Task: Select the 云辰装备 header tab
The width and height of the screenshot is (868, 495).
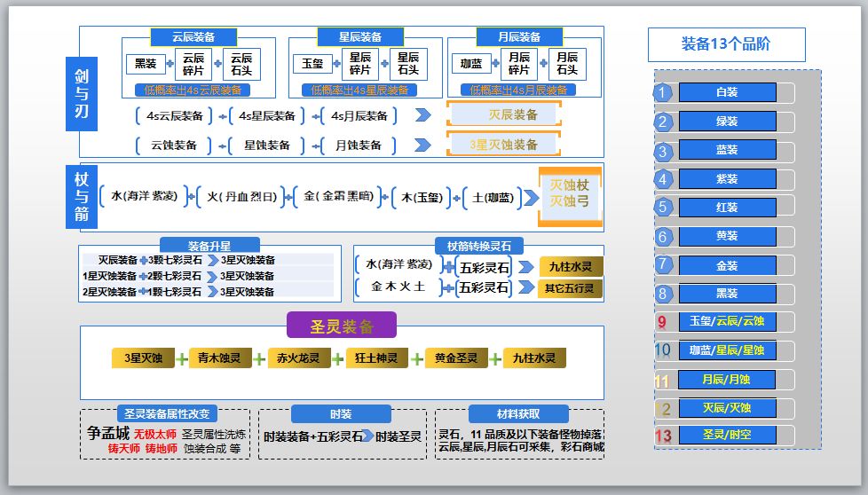Action: point(193,37)
